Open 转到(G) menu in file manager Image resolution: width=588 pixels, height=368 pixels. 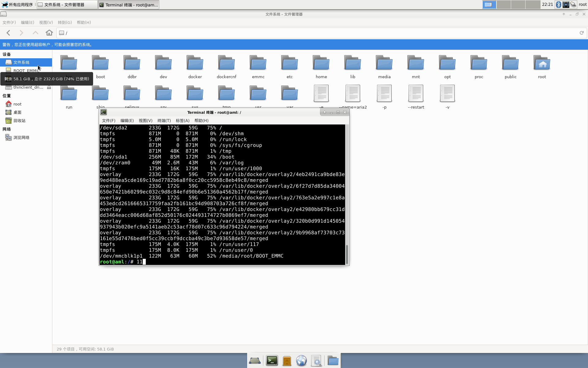[65, 22]
